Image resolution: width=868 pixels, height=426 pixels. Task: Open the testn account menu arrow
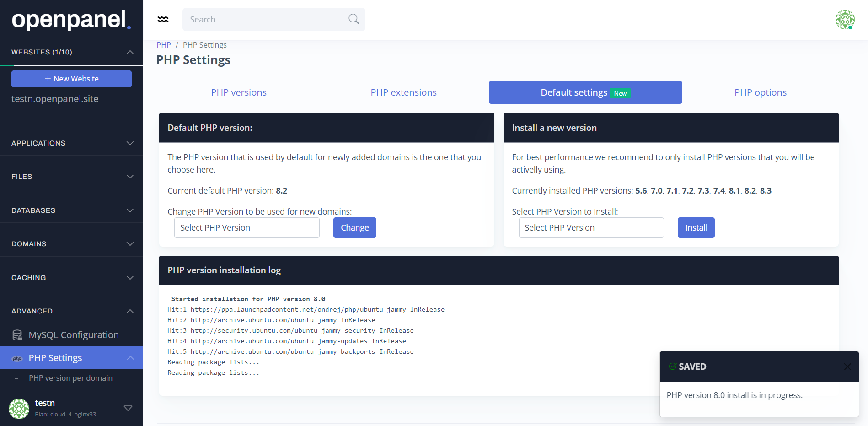coord(128,408)
